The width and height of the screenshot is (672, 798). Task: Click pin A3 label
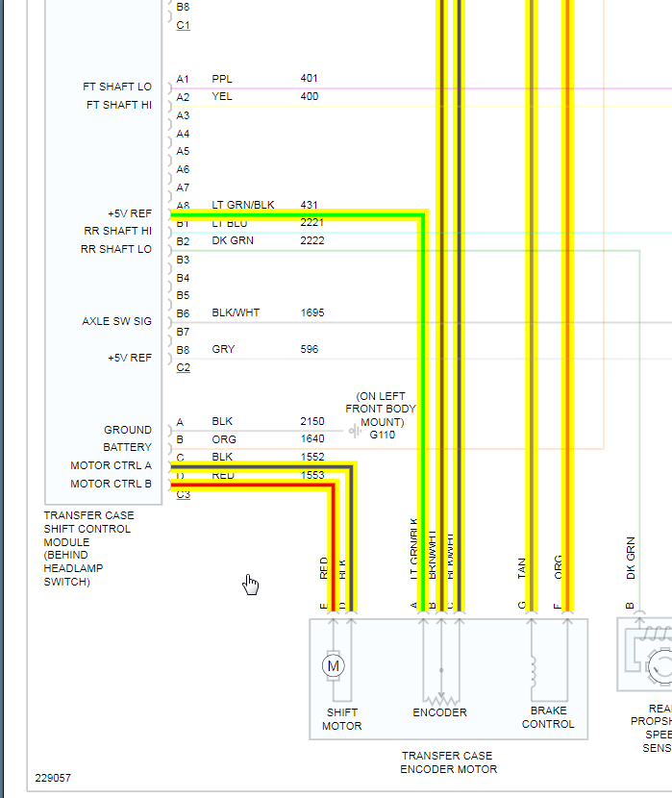pos(183,115)
